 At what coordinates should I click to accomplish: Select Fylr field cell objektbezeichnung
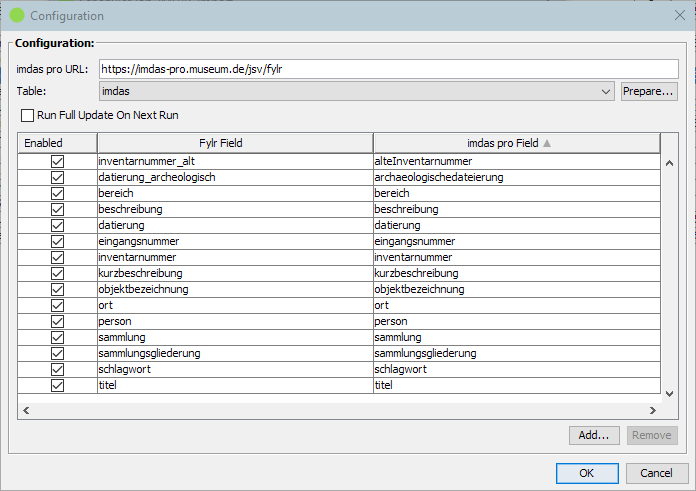coord(235,289)
